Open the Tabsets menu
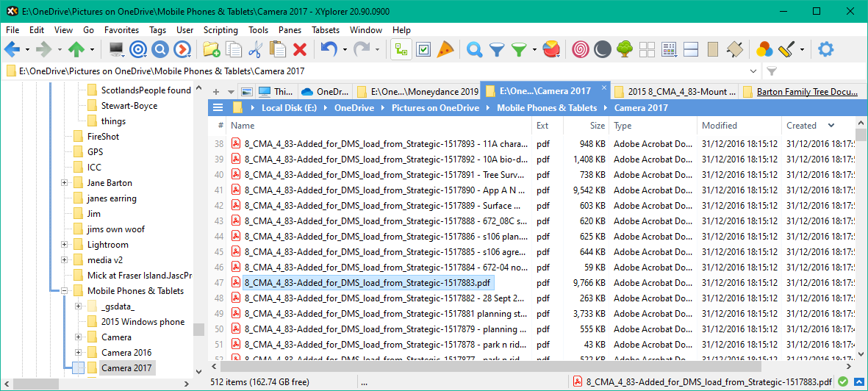Screen dimensions: 868x391 pos(326,30)
